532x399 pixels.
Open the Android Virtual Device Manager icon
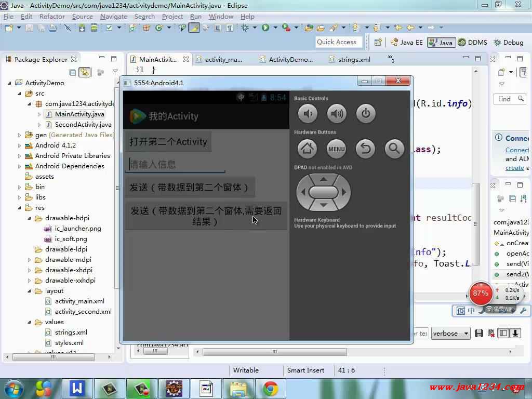[94, 28]
